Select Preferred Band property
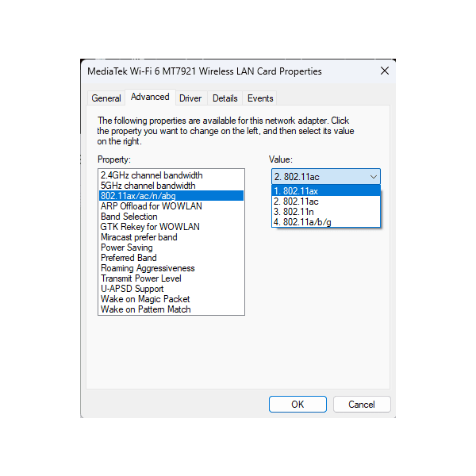 click(171, 258)
